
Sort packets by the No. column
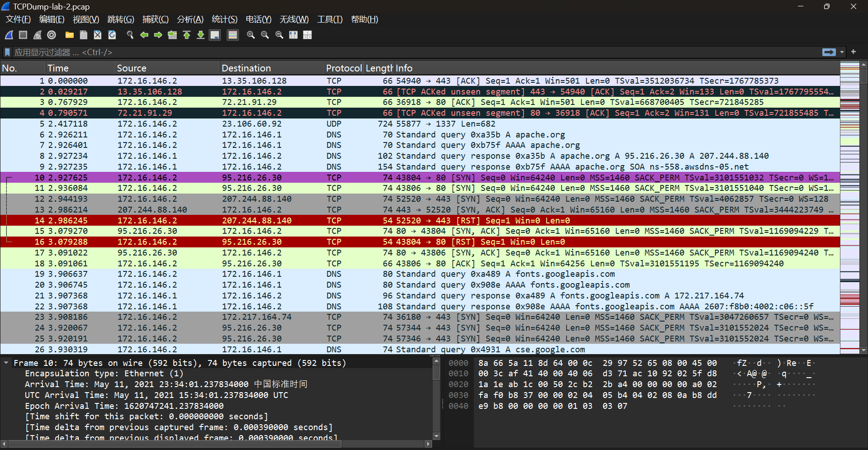click(x=23, y=68)
